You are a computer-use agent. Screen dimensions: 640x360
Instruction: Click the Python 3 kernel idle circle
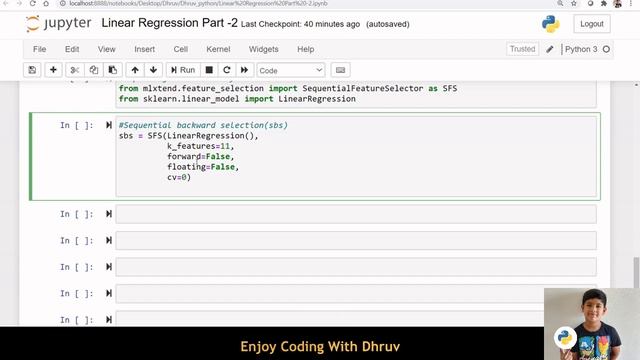click(x=606, y=49)
